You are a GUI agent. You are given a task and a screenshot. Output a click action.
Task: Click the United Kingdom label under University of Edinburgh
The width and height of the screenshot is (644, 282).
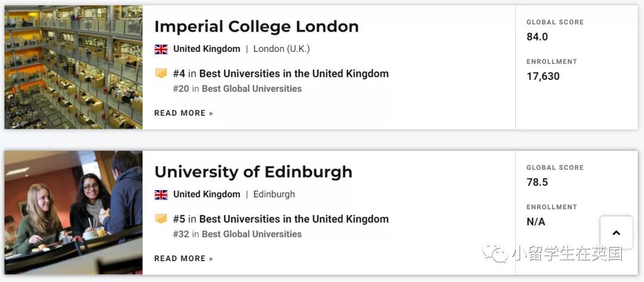[206, 194]
